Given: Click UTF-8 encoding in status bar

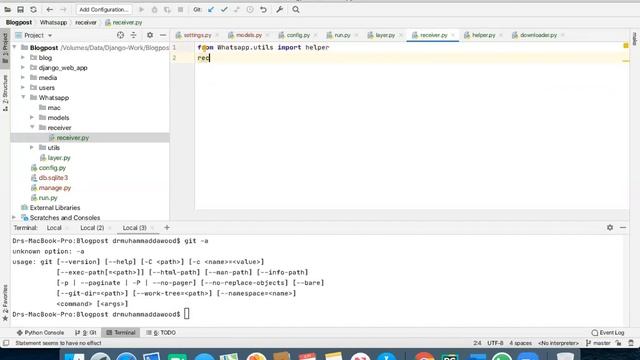Looking at the screenshot, I should (495, 343).
